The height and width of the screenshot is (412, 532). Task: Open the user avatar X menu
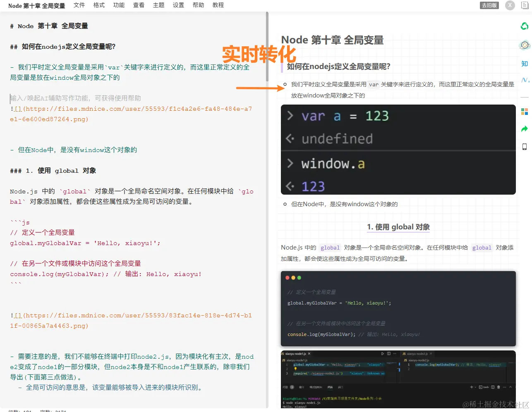tap(510, 5)
